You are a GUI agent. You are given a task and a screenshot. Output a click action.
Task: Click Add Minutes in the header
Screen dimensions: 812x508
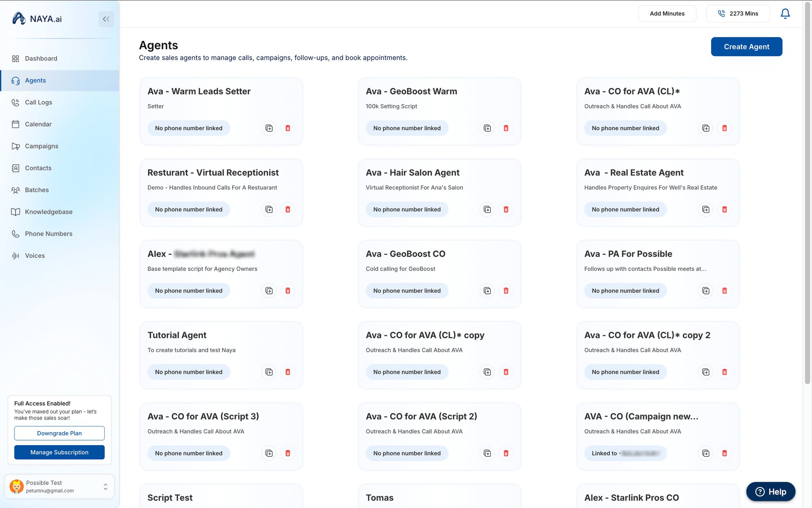pos(667,14)
